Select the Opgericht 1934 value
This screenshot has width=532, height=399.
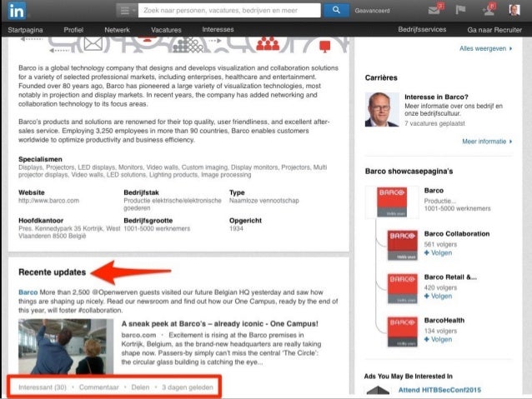pos(236,229)
